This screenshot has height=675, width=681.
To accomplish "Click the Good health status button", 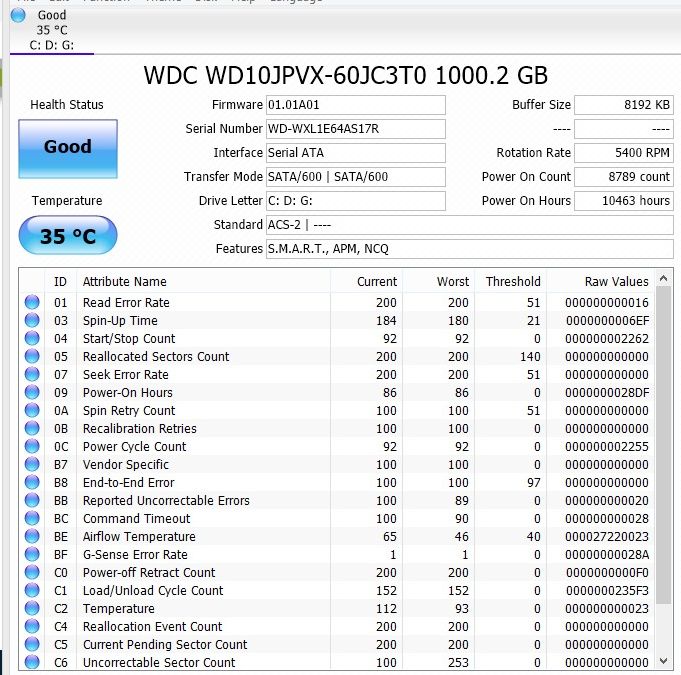I will pyautogui.click(x=68, y=149).
